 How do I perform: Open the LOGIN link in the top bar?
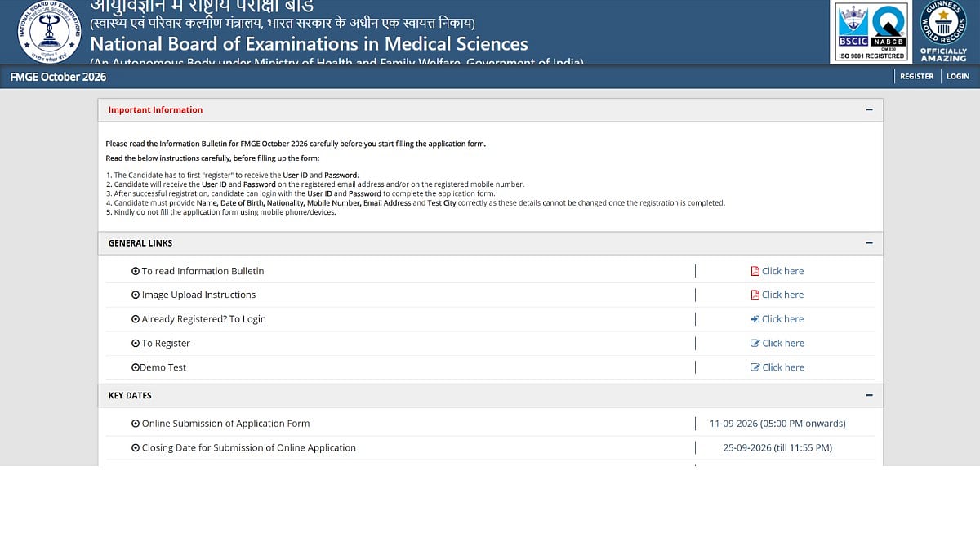[x=958, y=77]
